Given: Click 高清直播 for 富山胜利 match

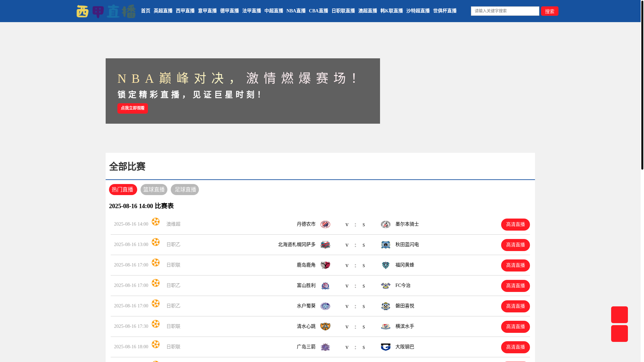Looking at the screenshot, I should (516, 286).
